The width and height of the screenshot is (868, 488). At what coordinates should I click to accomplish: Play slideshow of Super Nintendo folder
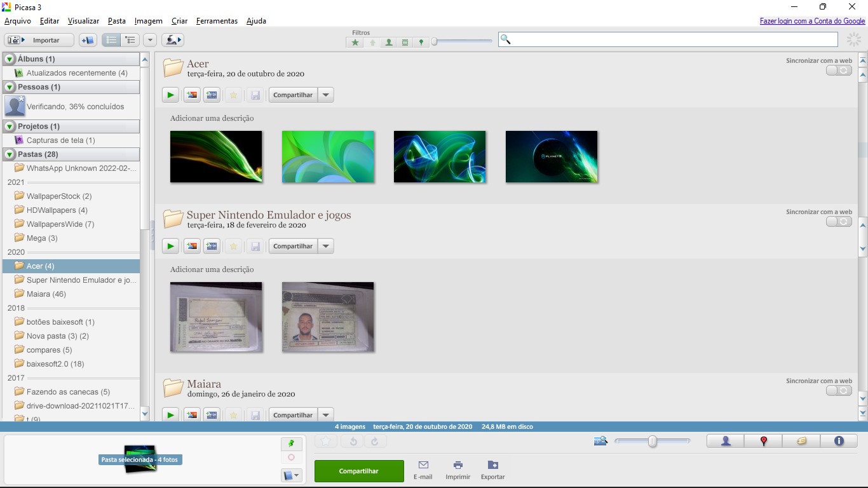(170, 246)
